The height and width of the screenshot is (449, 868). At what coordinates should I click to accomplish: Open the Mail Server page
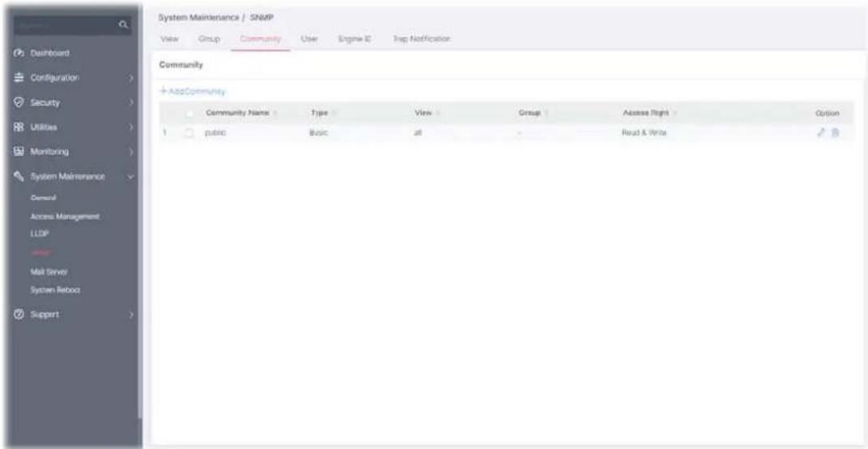coord(49,272)
